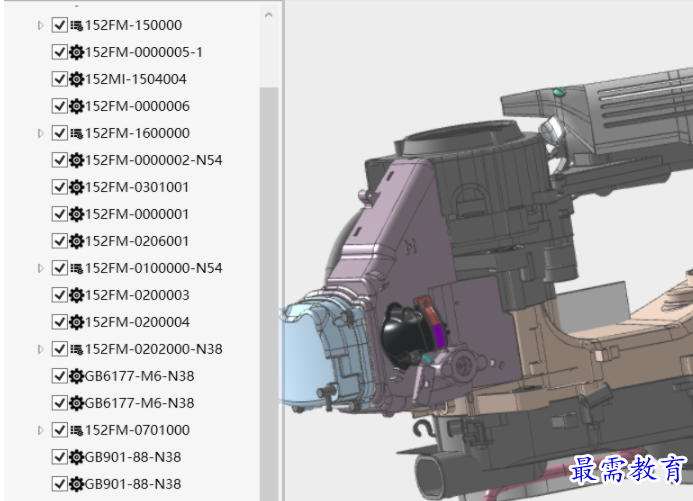Click the assembly icon of 152FM-0100000-N54
This screenshot has height=501, width=693.
[x=76, y=268]
